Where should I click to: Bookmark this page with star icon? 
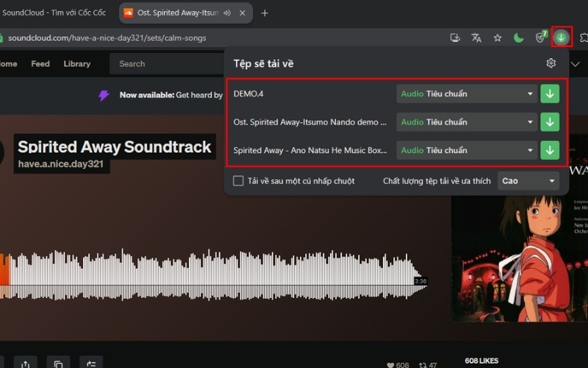coord(498,38)
